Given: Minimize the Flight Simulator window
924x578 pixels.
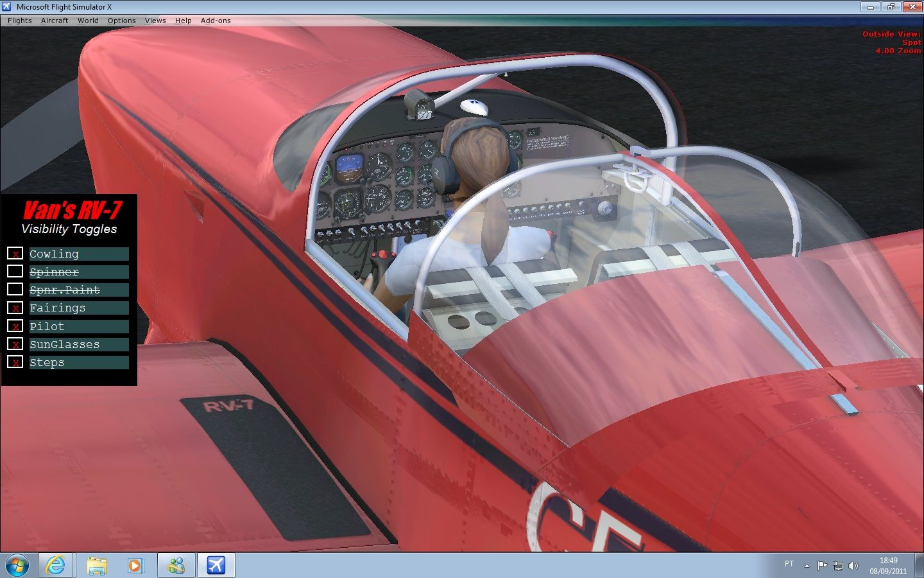Looking at the screenshot, I should tap(870, 7).
